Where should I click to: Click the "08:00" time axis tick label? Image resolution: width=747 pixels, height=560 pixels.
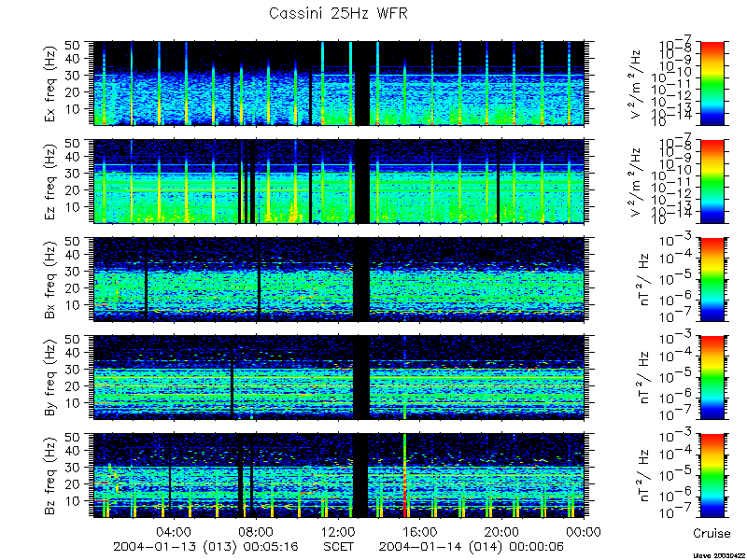pos(257,531)
